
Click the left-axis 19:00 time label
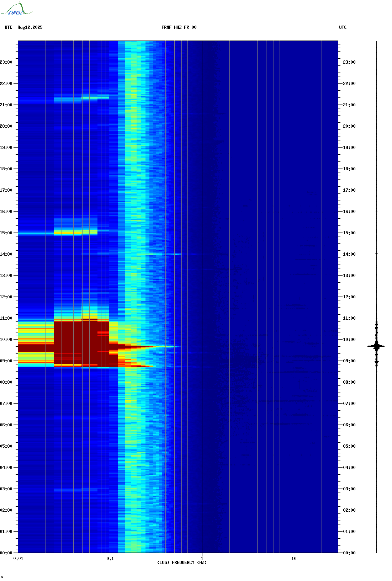6,148
